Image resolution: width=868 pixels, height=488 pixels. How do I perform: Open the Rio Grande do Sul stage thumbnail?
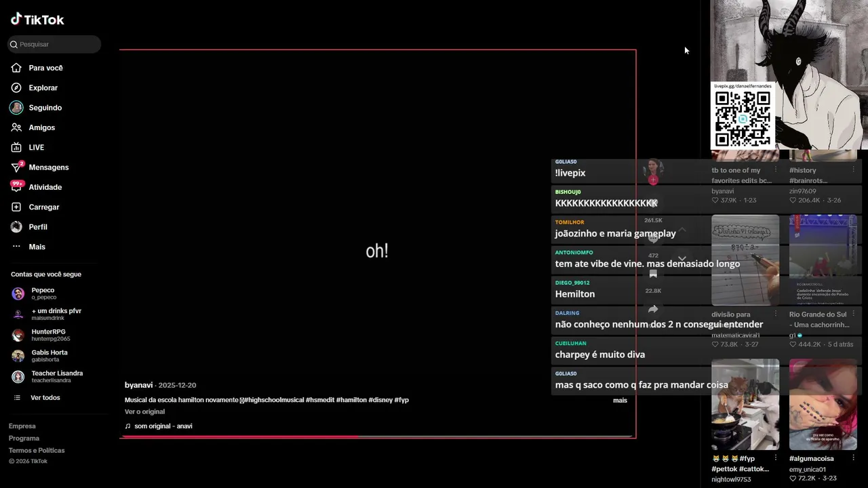click(823, 260)
